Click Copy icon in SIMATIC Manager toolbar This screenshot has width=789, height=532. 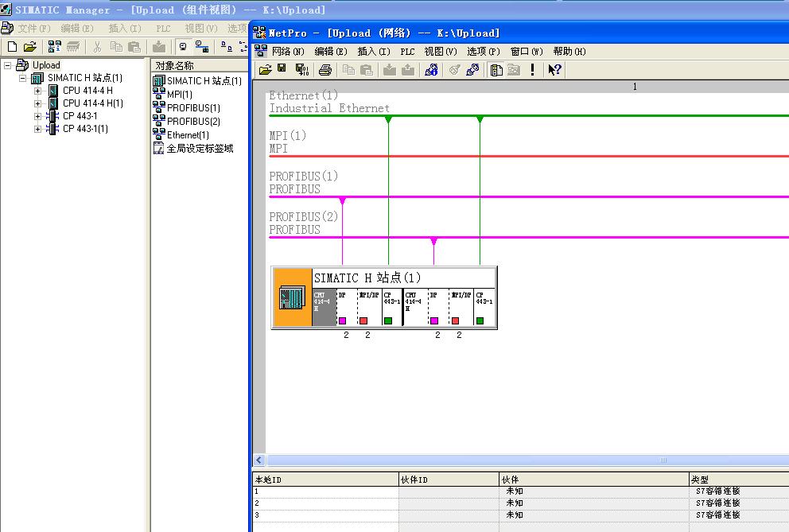pos(116,47)
